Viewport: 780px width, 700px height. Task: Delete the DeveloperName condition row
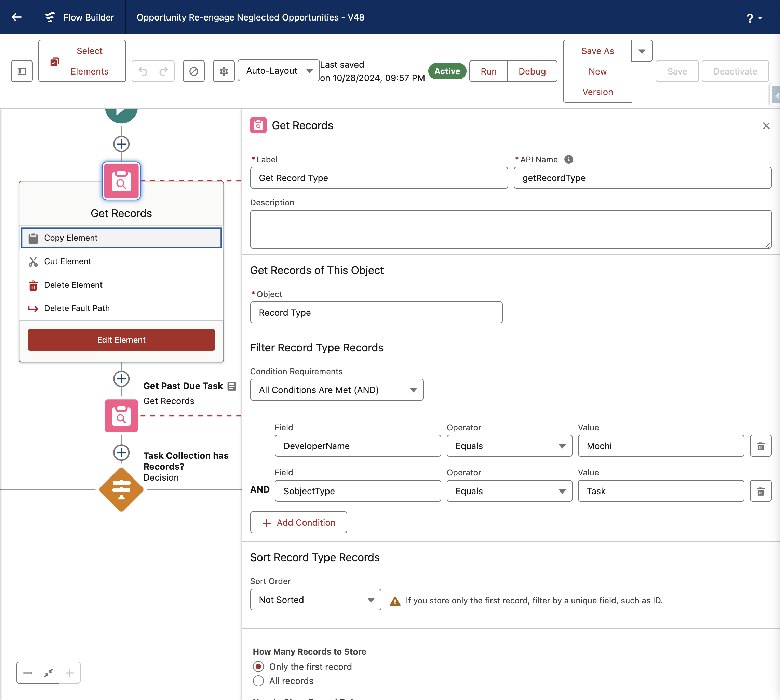[x=761, y=446]
